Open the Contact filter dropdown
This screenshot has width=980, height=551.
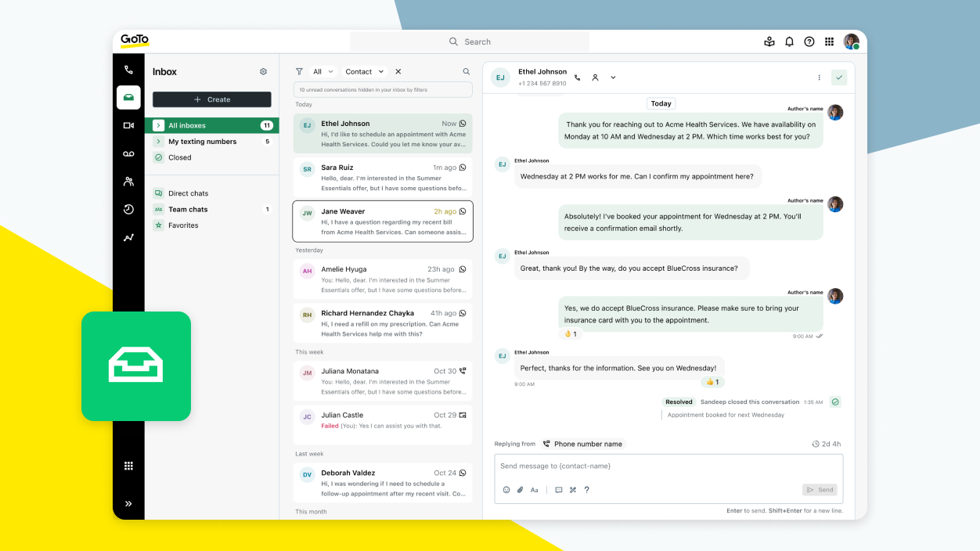[364, 72]
